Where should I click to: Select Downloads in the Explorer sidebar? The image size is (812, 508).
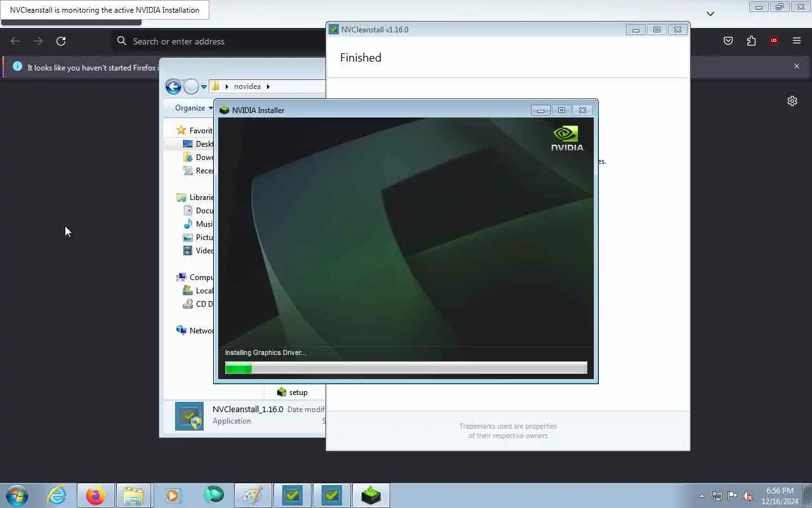(197, 157)
